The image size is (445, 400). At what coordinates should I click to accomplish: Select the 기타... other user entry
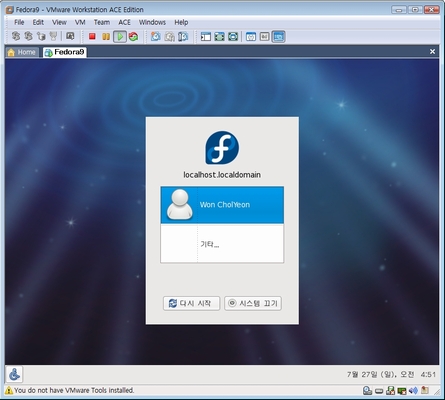[x=222, y=243]
